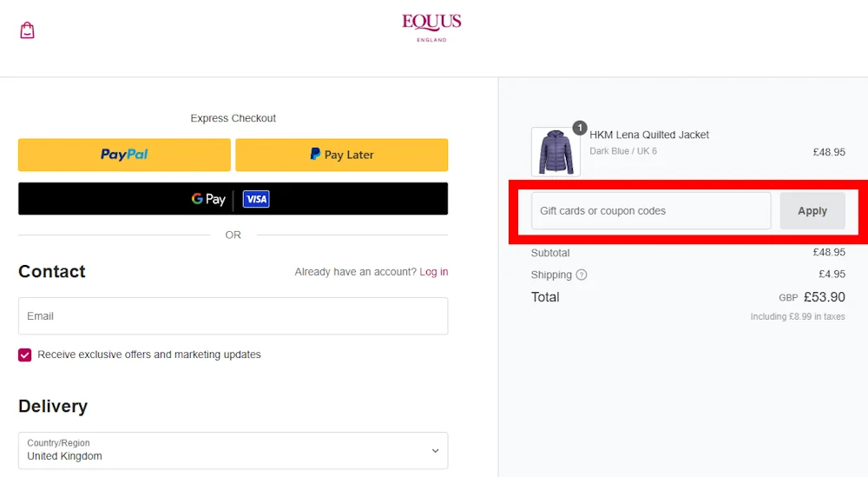Viewport: 868px width, 477px height.
Task: Click the Contact section heading
Action: pos(52,271)
